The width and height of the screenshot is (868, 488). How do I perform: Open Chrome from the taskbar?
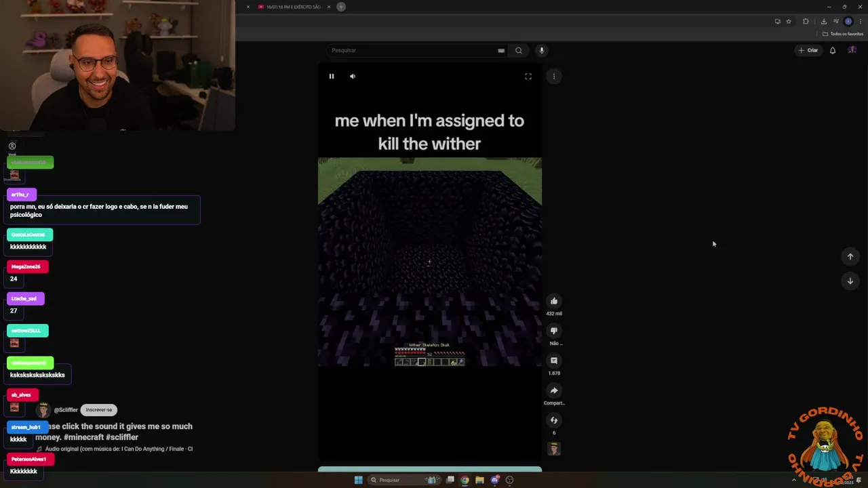pos(465,480)
